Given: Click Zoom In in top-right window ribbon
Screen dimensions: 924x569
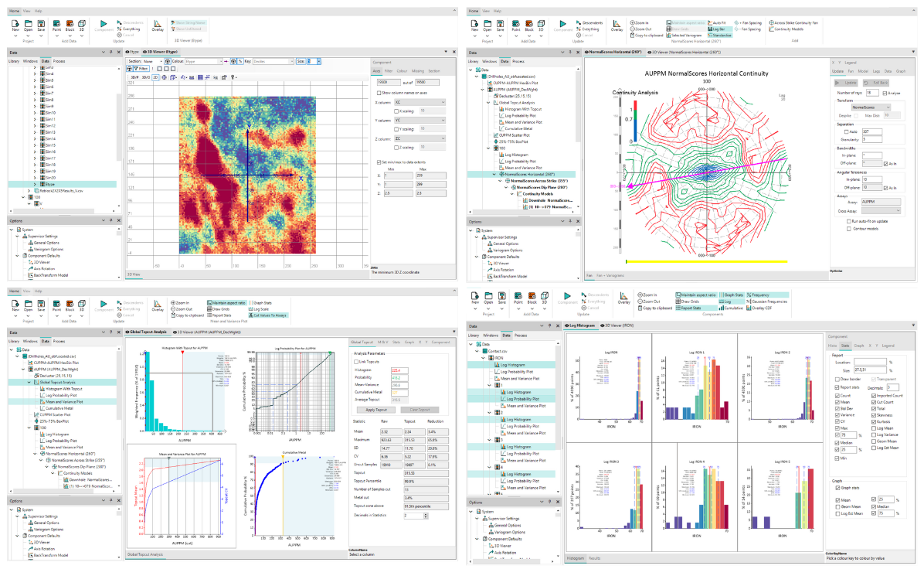Looking at the screenshot, I should coord(640,22).
